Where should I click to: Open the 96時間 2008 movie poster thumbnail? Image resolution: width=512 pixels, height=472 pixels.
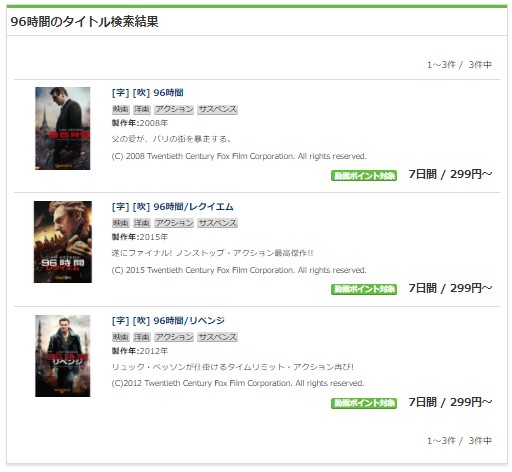point(63,128)
